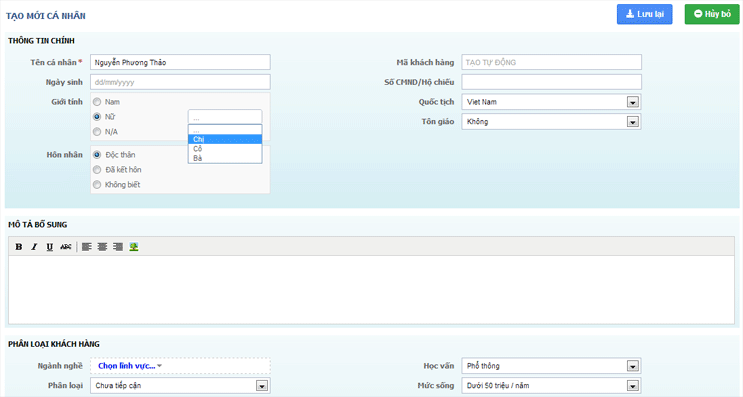This screenshot has height=397, width=743.
Task: Toggle underline formatting in the editor
Action: (49, 247)
